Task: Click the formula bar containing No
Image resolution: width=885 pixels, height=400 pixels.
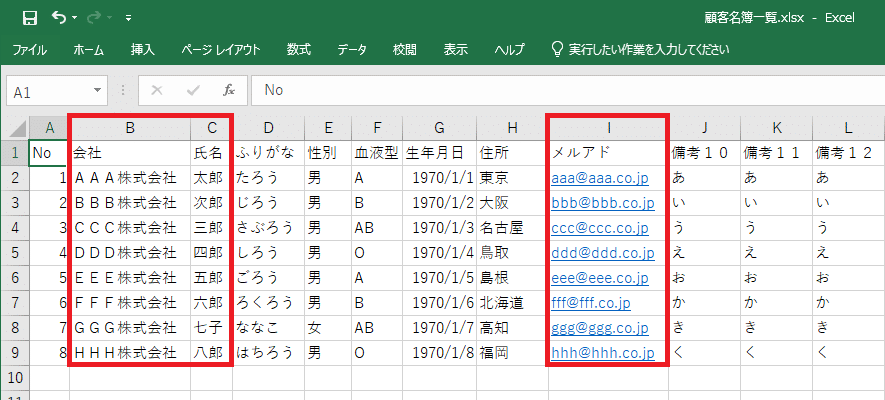Action: pos(568,91)
